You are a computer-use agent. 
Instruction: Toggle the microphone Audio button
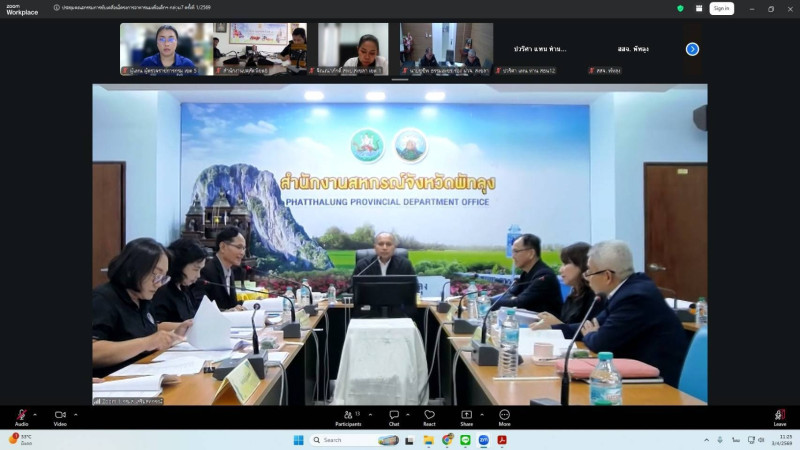pyautogui.click(x=21, y=415)
